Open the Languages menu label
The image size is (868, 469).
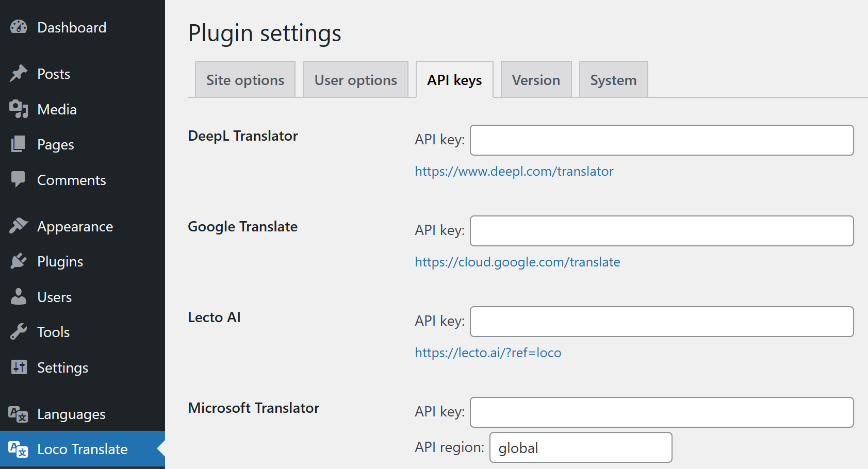pos(71,414)
